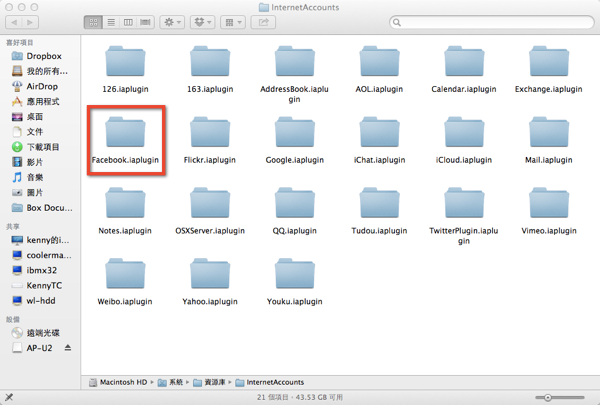600x405 pixels.
Task: Focus the Finder search field
Action: point(492,22)
